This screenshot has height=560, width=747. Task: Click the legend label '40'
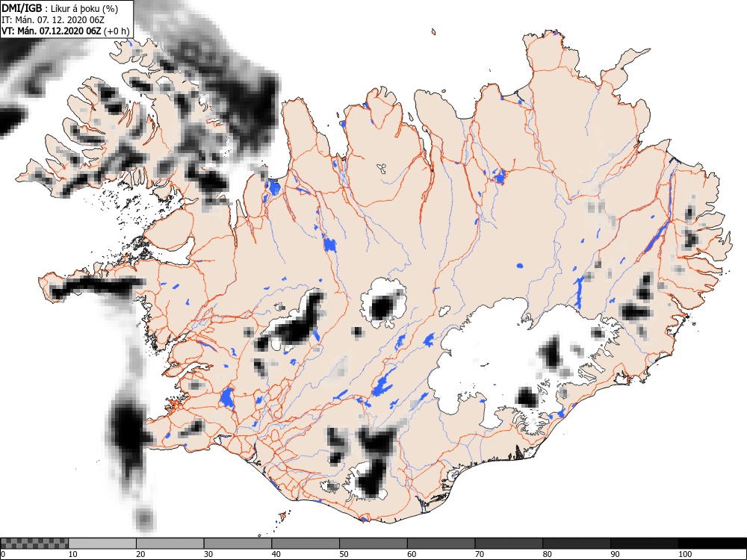pos(276,554)
